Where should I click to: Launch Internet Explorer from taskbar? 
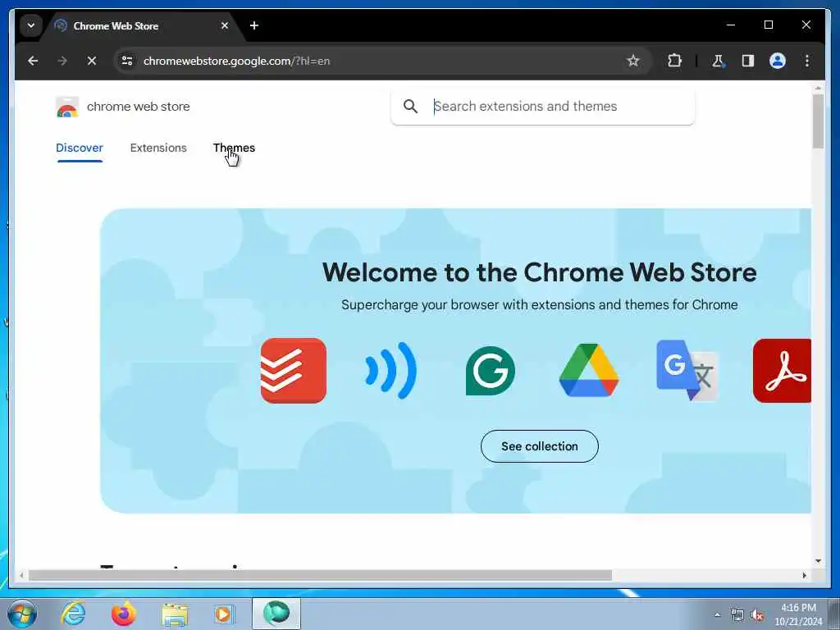pyautogui.click(x=73, y=614)
